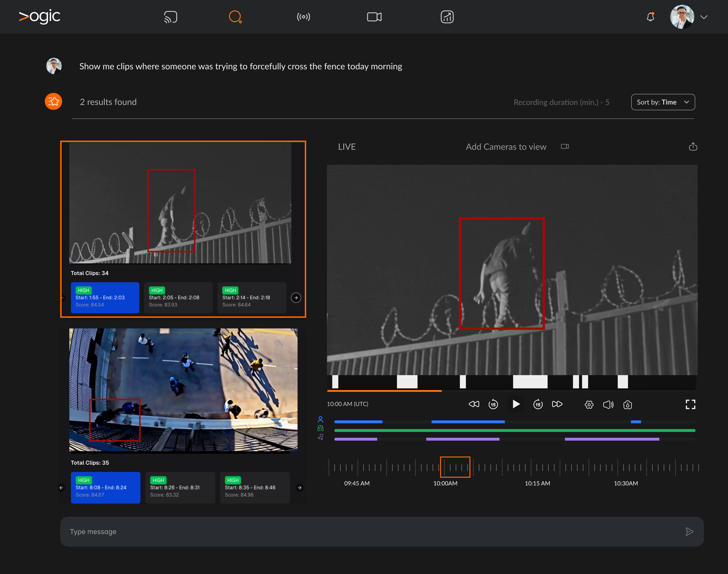
Task: Open the analytics chart icon
Action: click(x=447, y=17)
